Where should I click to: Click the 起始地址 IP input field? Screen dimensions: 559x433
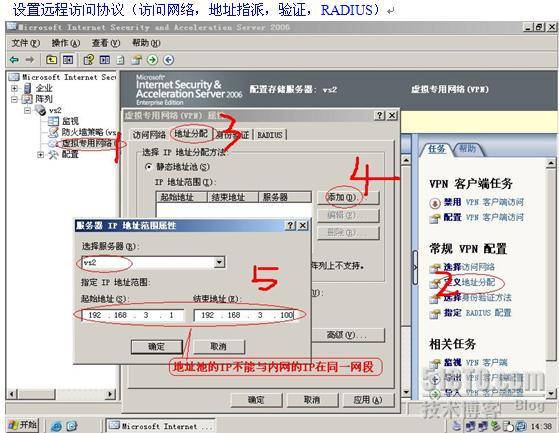133,315
